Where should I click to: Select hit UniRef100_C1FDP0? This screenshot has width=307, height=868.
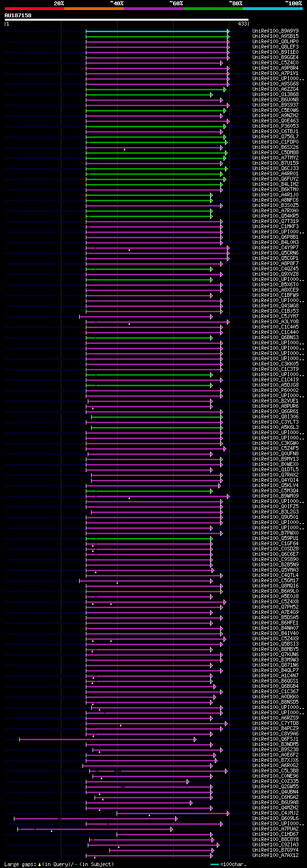(x=275, y=142)
